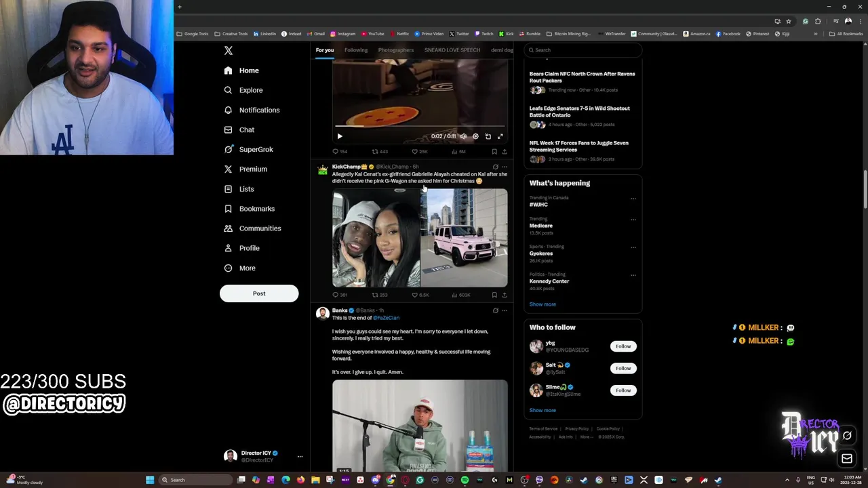Open the Kick bookmark in bookmarks bar

(507, 33)
